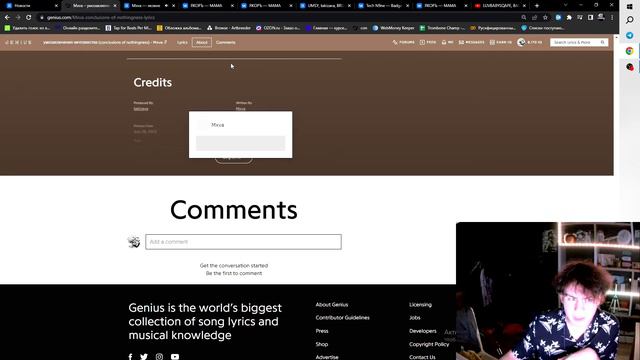The height and width of the screenshot is (360, 640).
Task: Open Forums in the Genius header
Action: pyautogui.click(x=404, y=42)
